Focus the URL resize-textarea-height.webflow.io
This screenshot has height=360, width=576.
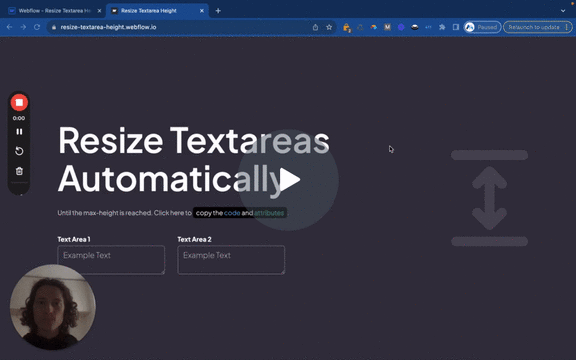(108, 27)
